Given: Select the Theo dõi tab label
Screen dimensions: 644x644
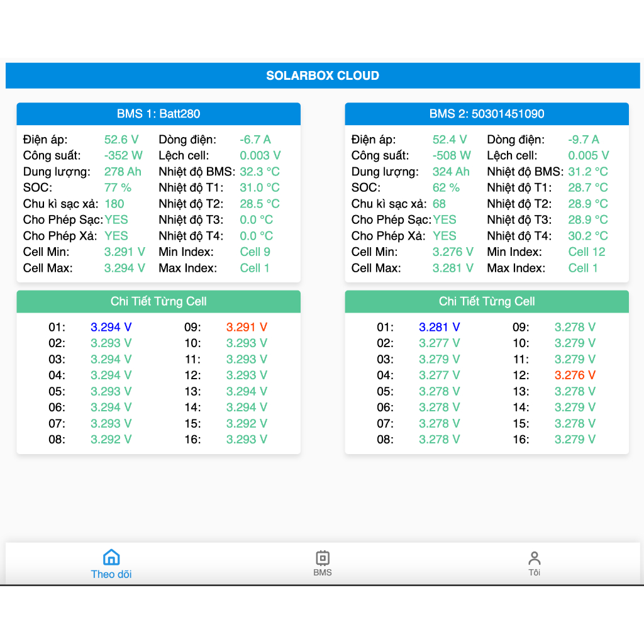Looking at the screenshot, I should point(111,574).
